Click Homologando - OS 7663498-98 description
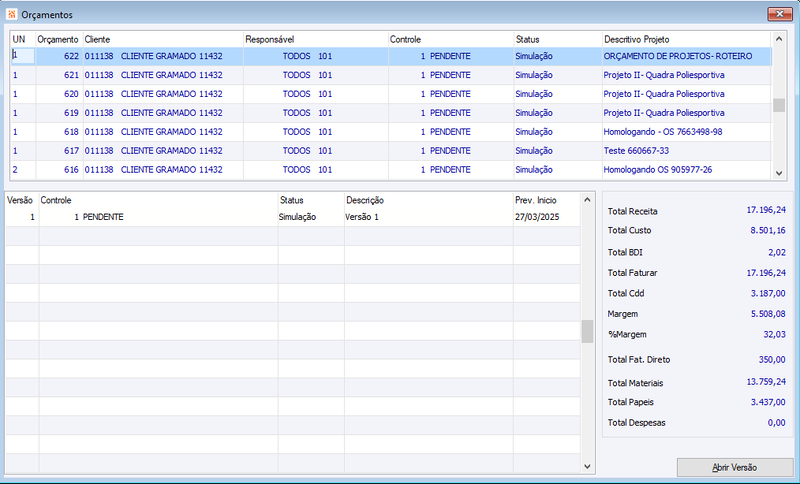Viewport: 800px width, 484px height. coord(663,132)
